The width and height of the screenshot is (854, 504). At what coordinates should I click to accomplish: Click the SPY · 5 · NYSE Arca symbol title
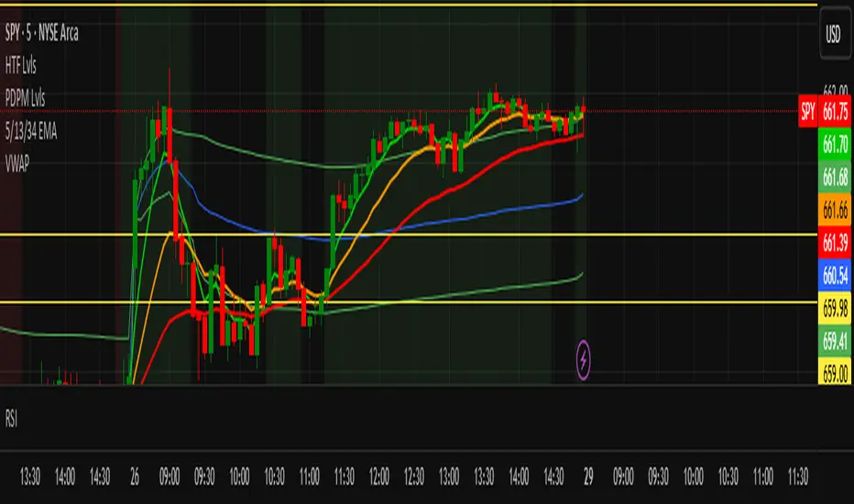coord(42,33)
